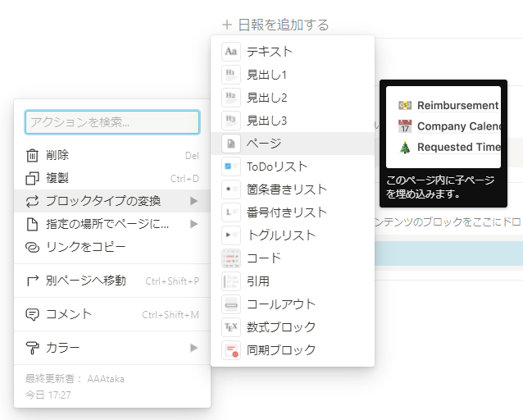Click the TeX equation block (数式ブロック) icon
The width and height of the screenshot is (523, 420).
231,326
